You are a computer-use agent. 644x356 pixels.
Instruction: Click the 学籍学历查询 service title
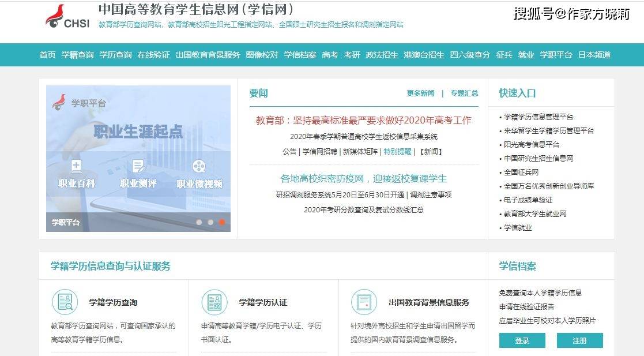(x=114, y=302)
